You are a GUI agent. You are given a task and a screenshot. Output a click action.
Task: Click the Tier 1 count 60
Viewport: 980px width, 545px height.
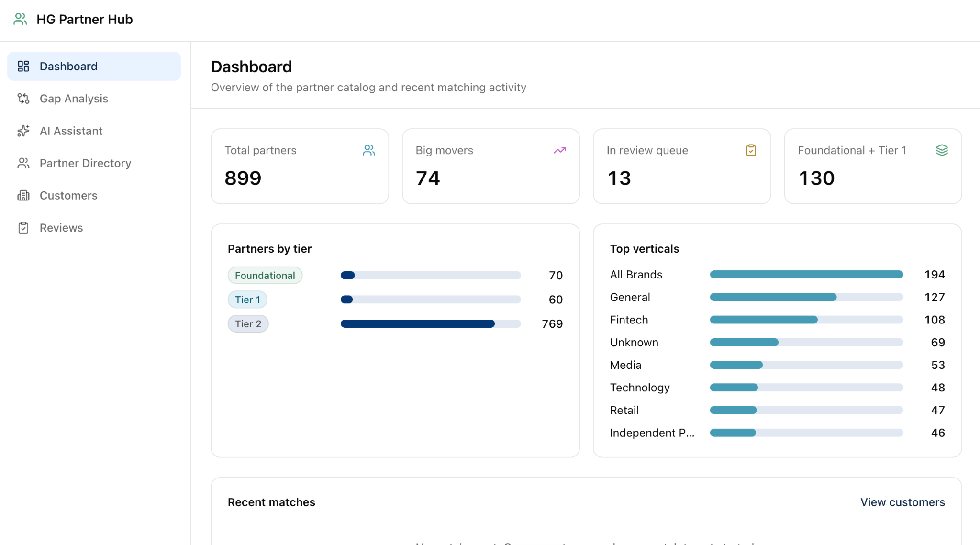[556, 300]
